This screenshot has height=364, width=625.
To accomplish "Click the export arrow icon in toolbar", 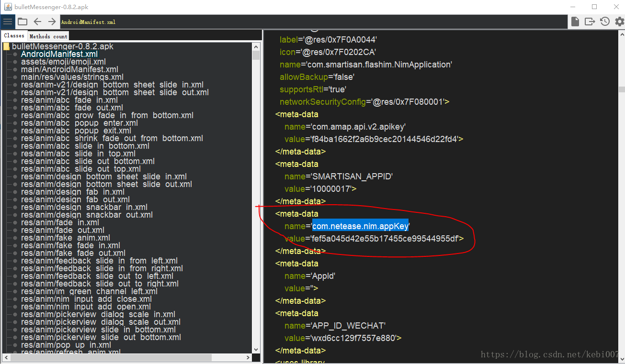I will coord(590,22).
